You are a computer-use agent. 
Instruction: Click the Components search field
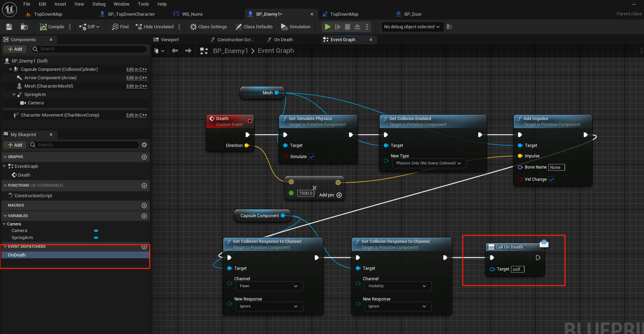coord(89,49)
